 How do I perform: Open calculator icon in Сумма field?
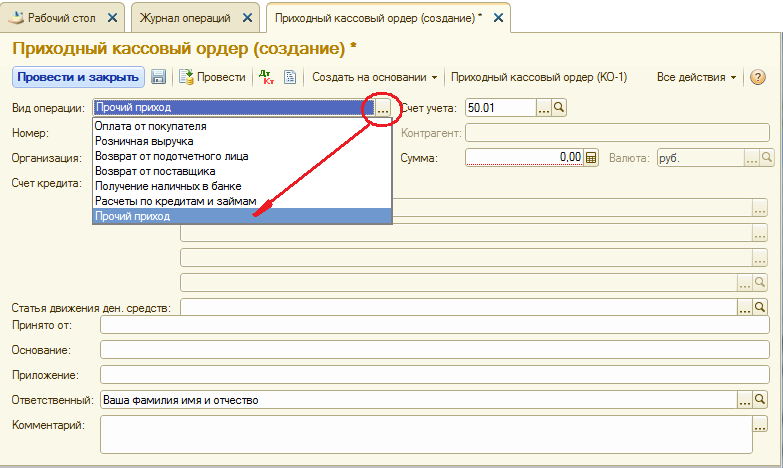(591, 157)
